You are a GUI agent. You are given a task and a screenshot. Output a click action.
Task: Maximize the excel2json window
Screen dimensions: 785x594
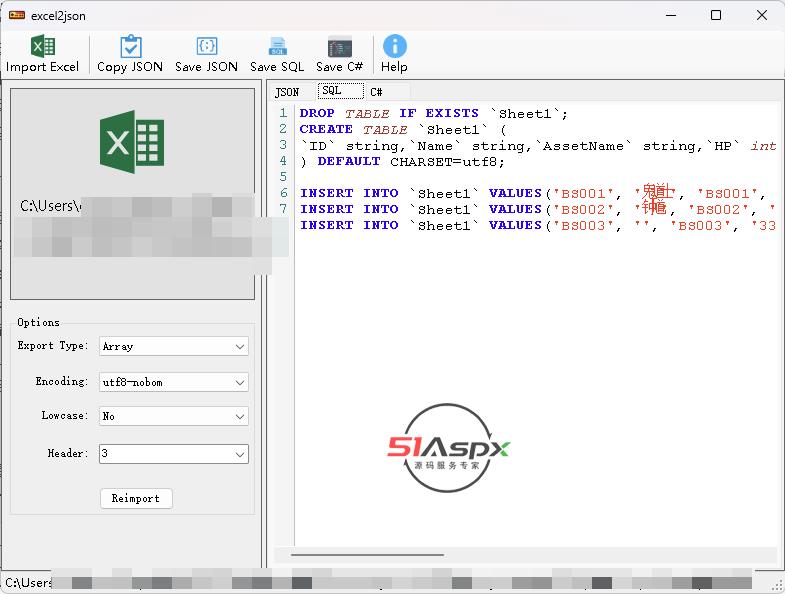(716, 15)
